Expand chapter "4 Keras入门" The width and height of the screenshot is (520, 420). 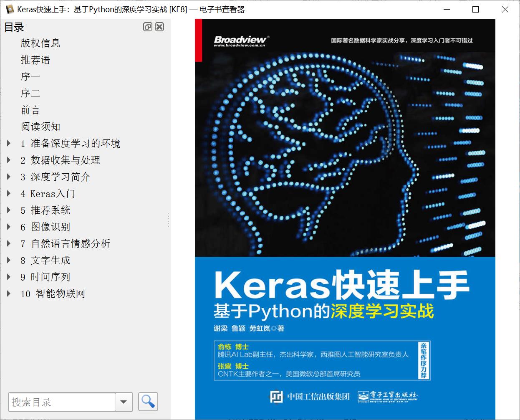[x=9, y=193]
